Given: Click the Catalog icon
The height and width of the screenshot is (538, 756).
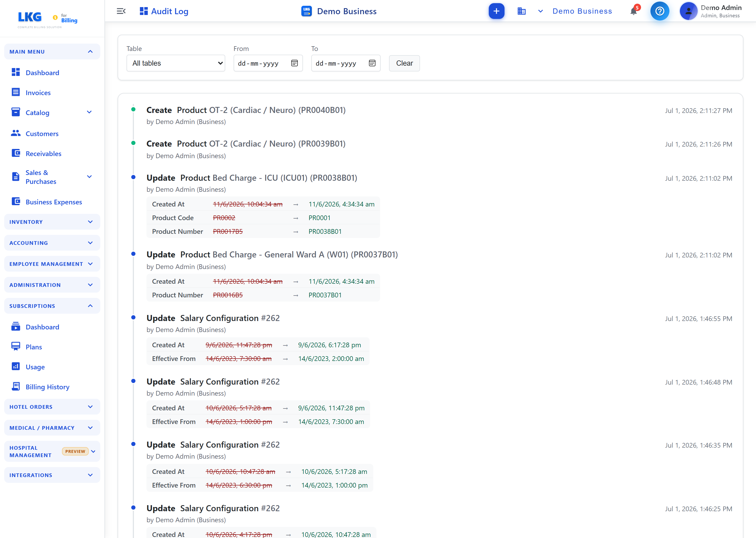Looking at the screenshot, I should [15, 112].
